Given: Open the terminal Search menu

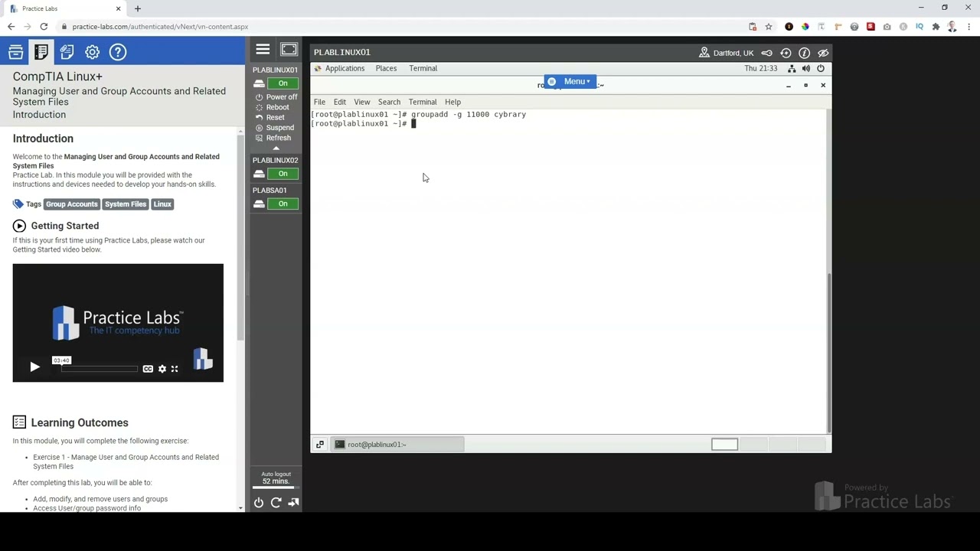Looking at the screenshot, I should [389, 102].
